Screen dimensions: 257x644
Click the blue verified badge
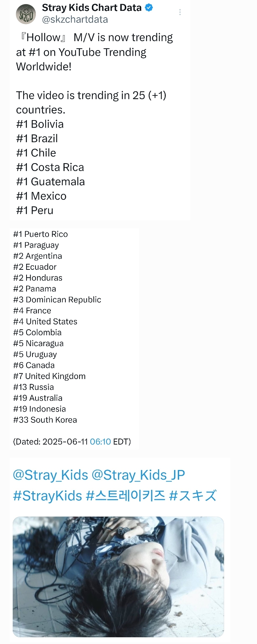(x=149, y=7)
